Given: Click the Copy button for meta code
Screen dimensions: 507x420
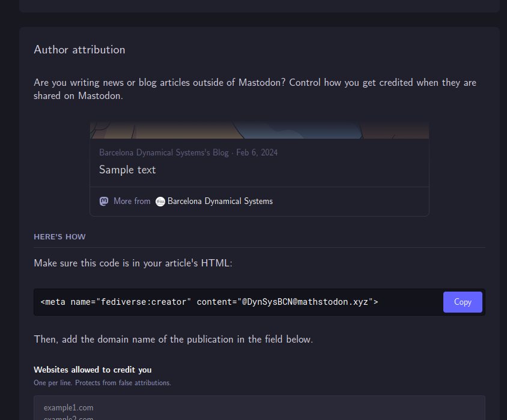Looking at the screenshot, I should (463, 302).
